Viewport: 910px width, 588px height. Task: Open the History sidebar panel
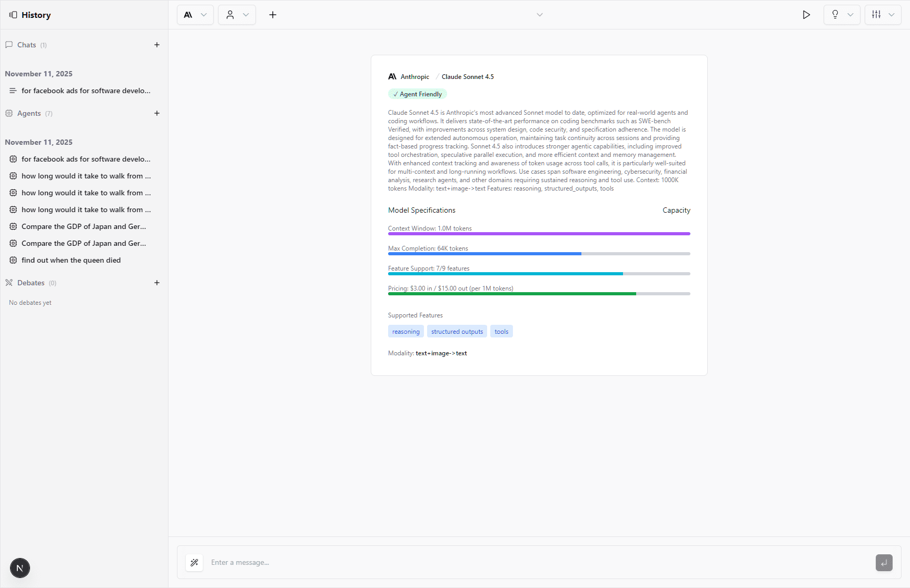pyautogui.click(x=12, y=15)
